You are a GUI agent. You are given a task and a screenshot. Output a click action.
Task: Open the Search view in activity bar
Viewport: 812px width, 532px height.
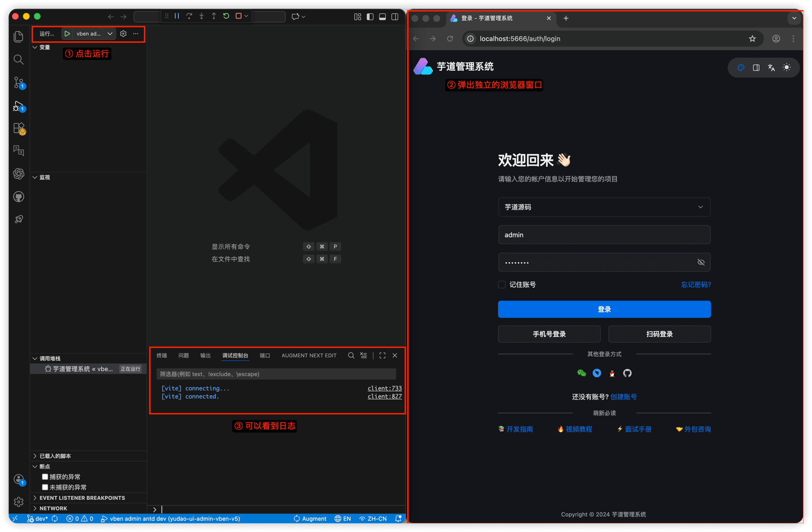click(x=19, y=59)
